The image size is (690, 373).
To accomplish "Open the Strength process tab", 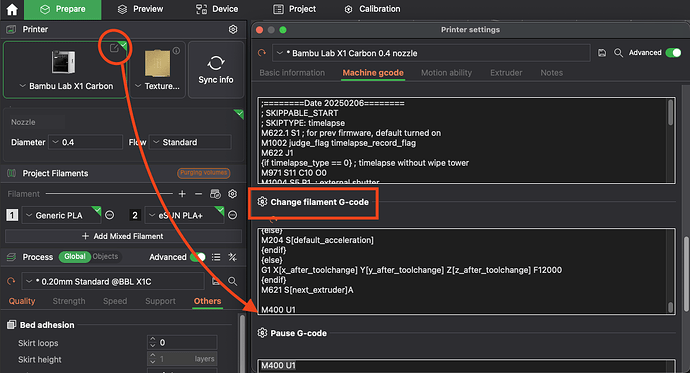I will (x=69, y=301).
